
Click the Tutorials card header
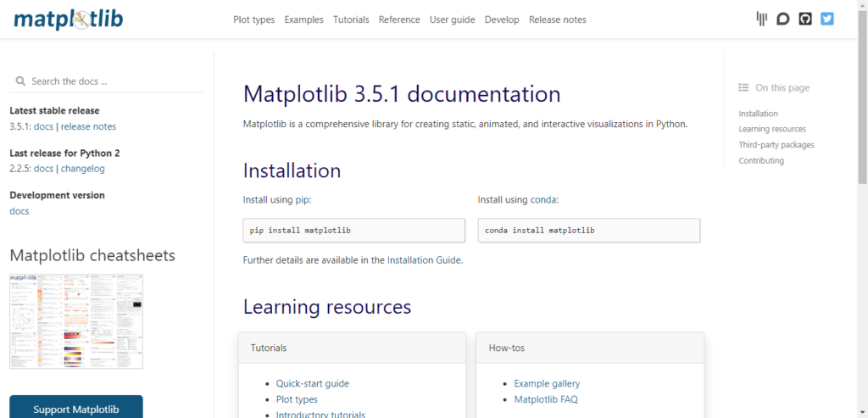pyautogui.click(x=352, y=348)
